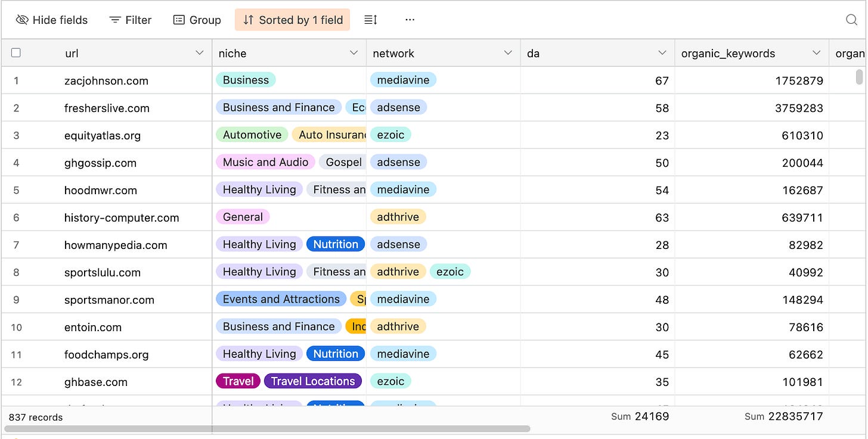This screenshot has height=439, width=868.
Task: Open the network column dropdown arrow
Action: pyautogui.click(x=508, y=53)
